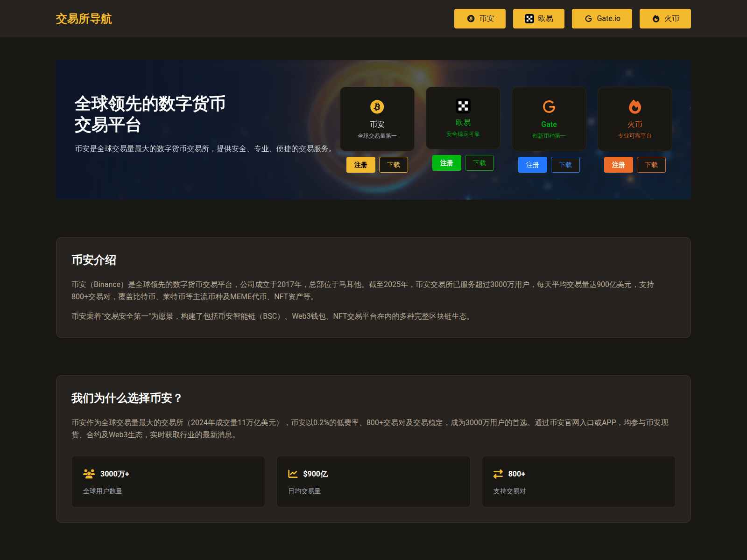The width and height of the screenshot is (747, 560).
Task: Click the 币安 name on the first exchange card
Action: coord(377,124)
